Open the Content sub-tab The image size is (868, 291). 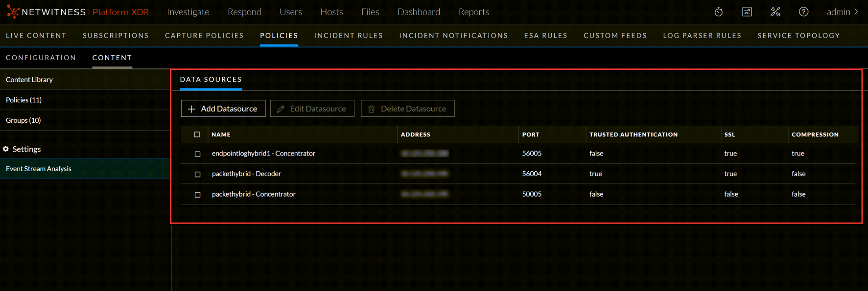point(112,58)
